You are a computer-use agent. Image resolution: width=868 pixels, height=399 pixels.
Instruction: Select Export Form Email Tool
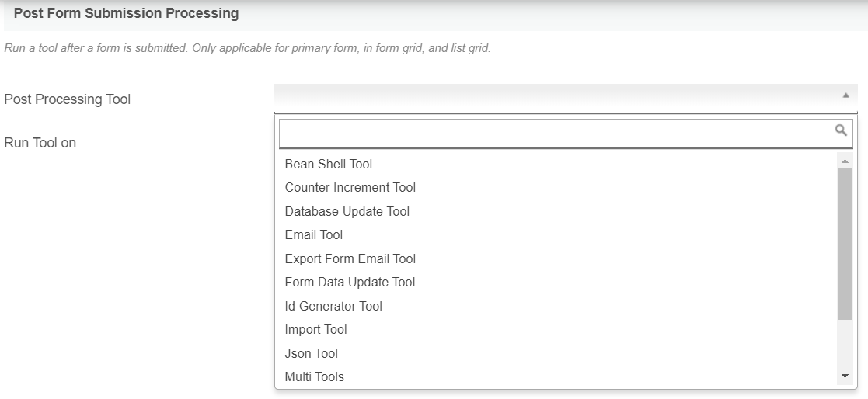pyautogui.click(x=350, y=258)
